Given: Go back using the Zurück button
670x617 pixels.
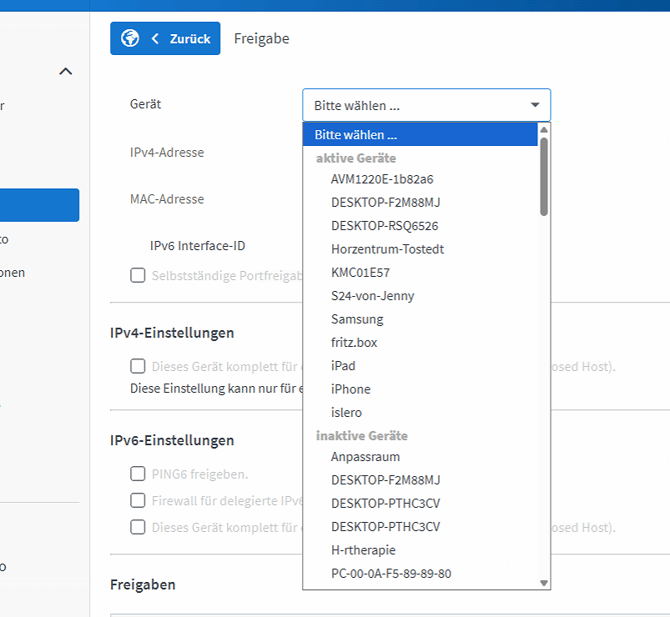Looking at the screenshot, I should point(180,39).
